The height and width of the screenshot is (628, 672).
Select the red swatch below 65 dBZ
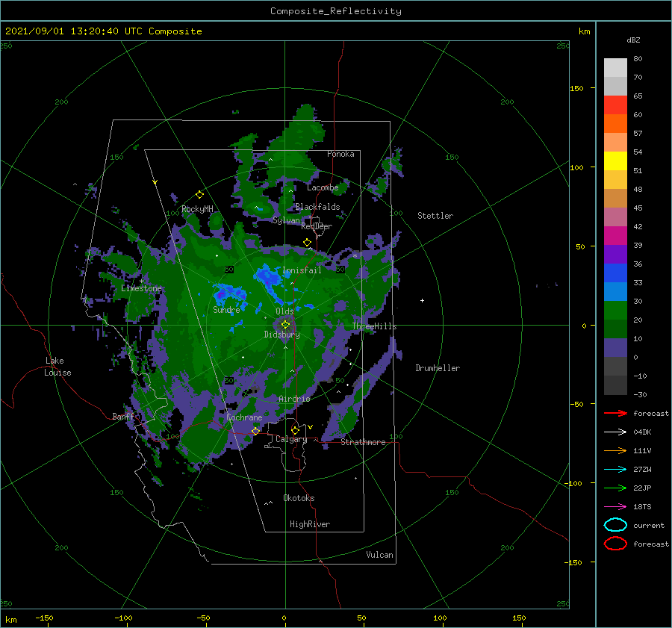point(615,105)
